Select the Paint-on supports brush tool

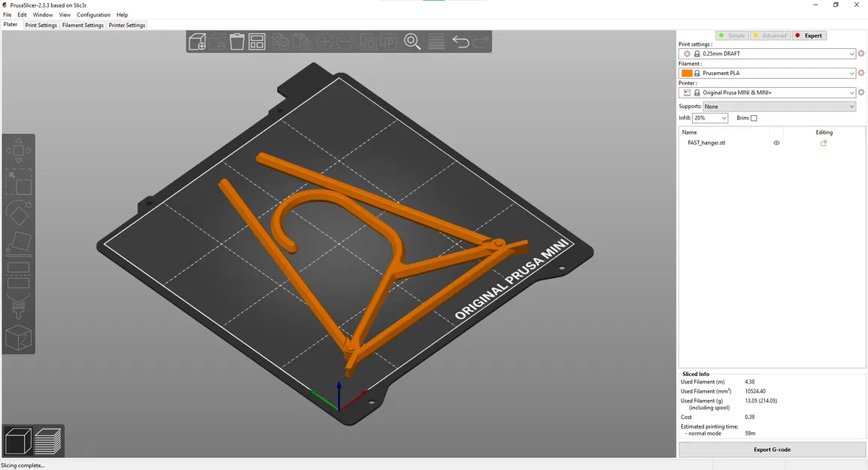pyautogui.click(x=18, y=305)
